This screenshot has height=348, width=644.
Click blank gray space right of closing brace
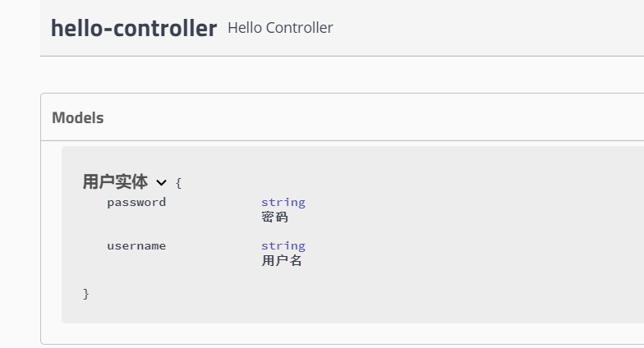(329, 293)
